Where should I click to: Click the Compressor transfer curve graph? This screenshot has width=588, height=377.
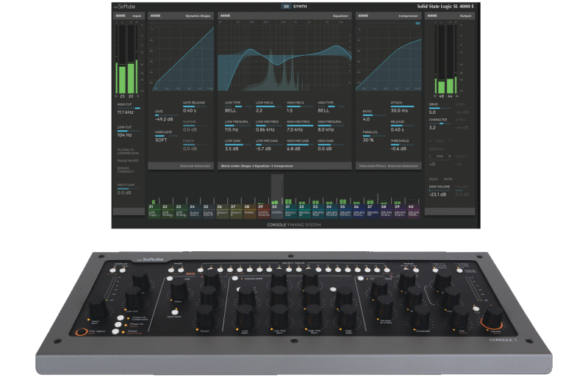(389, 58)
